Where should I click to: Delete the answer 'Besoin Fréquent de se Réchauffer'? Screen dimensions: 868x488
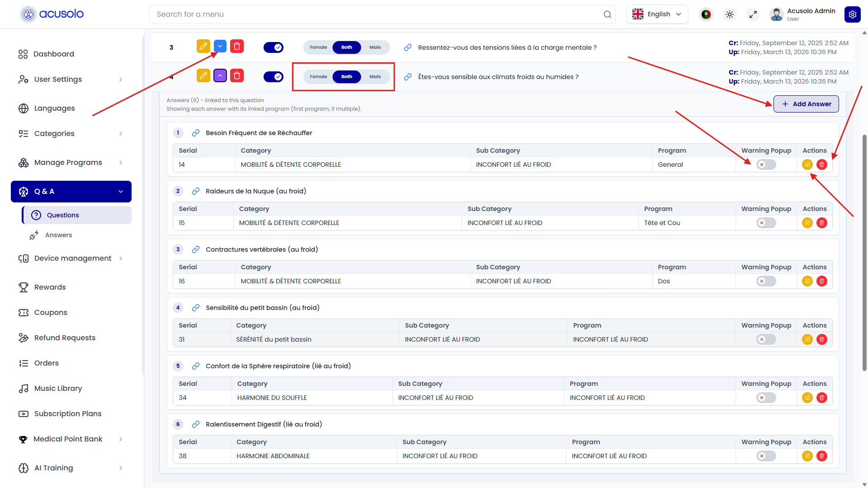pyautogui.click(x=822, y=164)
